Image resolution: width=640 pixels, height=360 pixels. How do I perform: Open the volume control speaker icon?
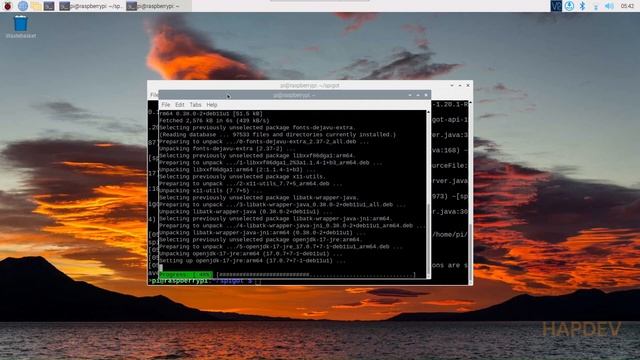609,6
